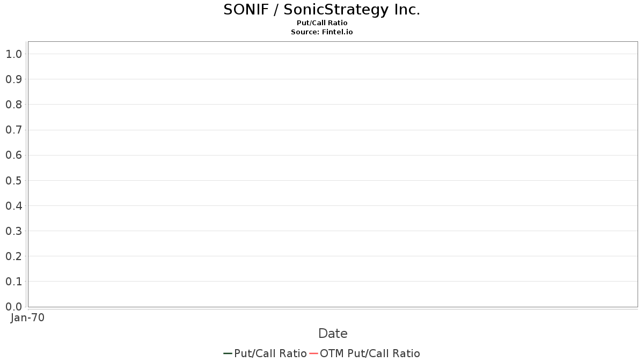Click the Jan-70 x-axis tick label
644x362 pixels.
(x=27, y=317)
